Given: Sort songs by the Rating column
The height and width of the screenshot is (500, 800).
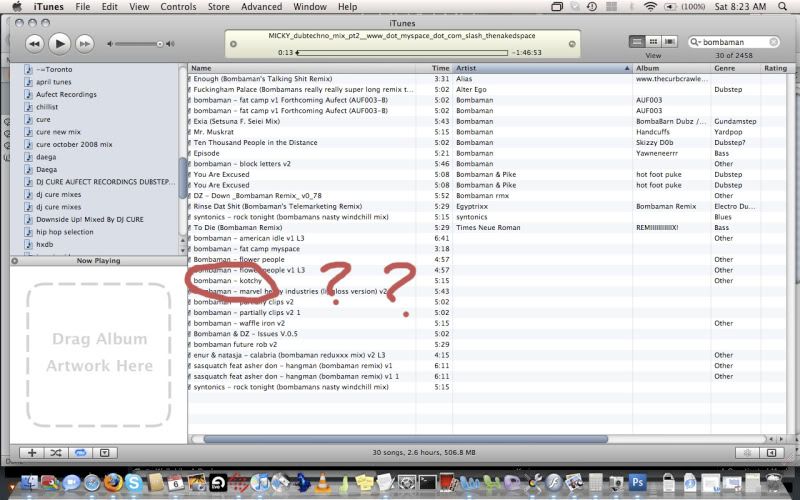Looking at the screenshot, I should click(x=775, y=68).
